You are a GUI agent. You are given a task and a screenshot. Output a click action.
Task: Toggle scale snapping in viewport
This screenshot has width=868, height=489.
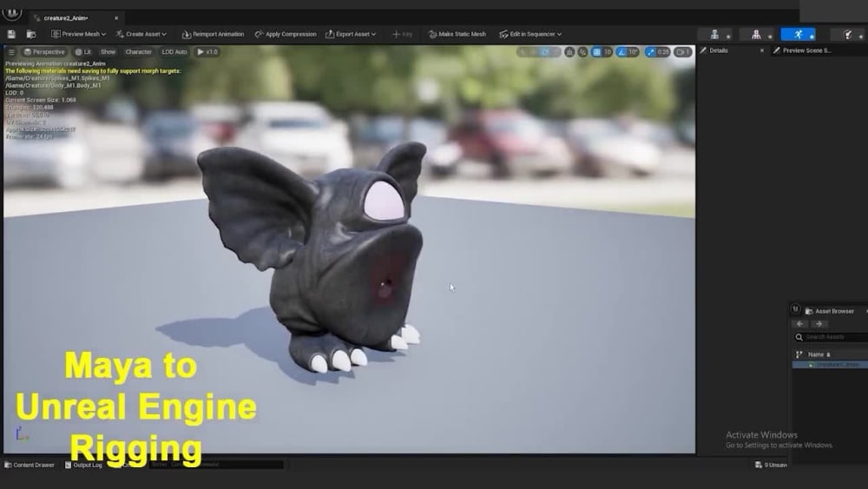[x=650, y=52]
